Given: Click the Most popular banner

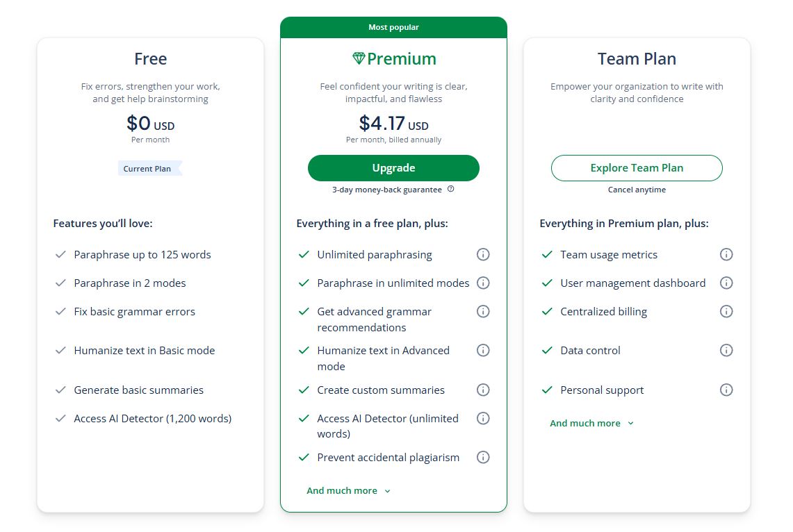Looking at the screenshot, I should click(x=393, y=28).
